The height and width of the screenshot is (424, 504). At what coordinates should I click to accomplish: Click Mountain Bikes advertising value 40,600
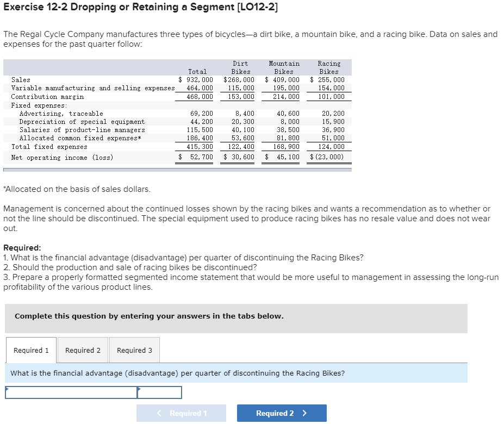click(288, 114)
